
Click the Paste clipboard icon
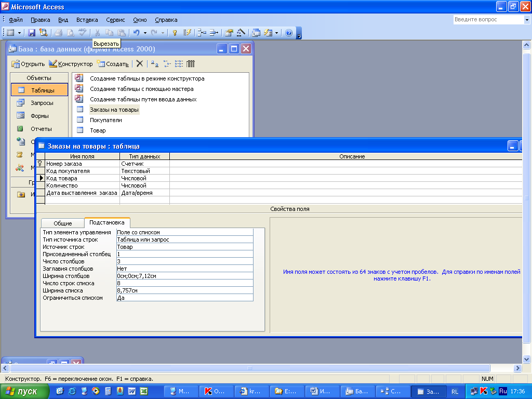[x=121, y=33]
